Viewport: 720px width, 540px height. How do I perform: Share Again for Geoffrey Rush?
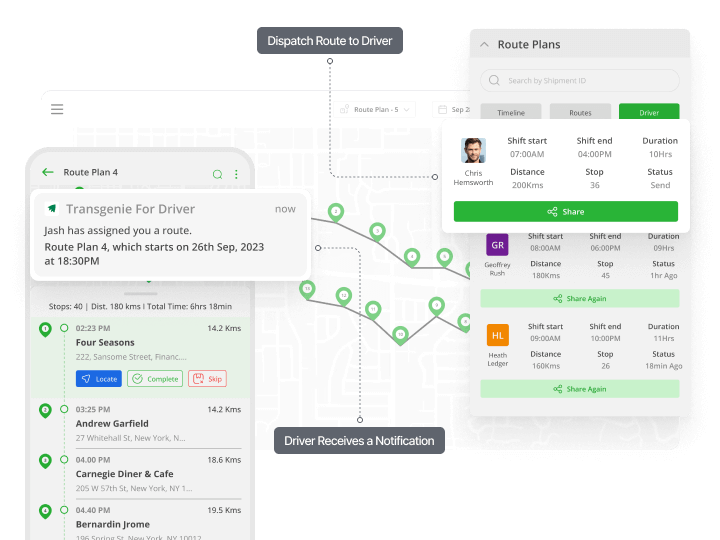tap(579, 298)
